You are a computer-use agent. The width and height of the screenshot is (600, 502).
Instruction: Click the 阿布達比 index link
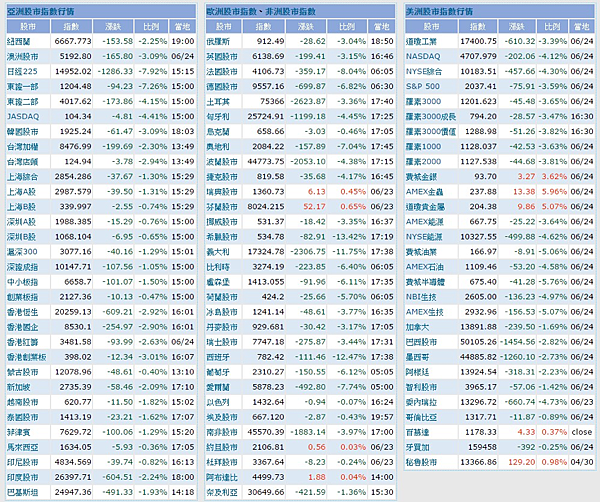coord(222,478)
